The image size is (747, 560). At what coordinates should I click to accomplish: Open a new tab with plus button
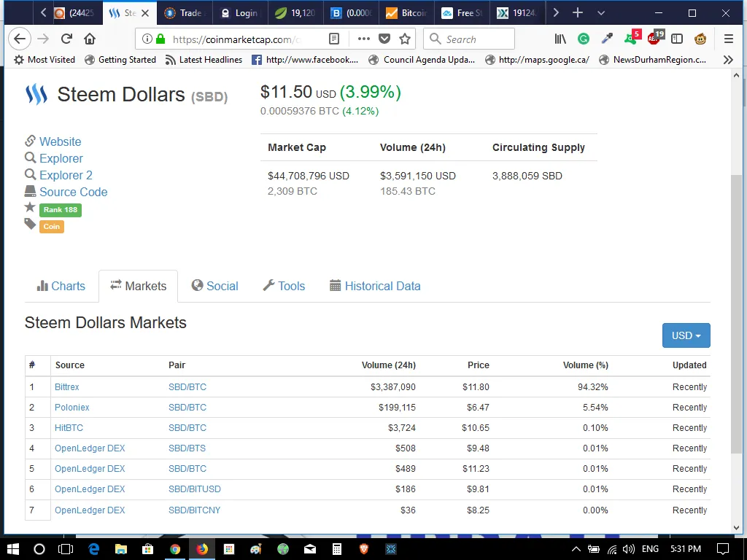point(578,13)
